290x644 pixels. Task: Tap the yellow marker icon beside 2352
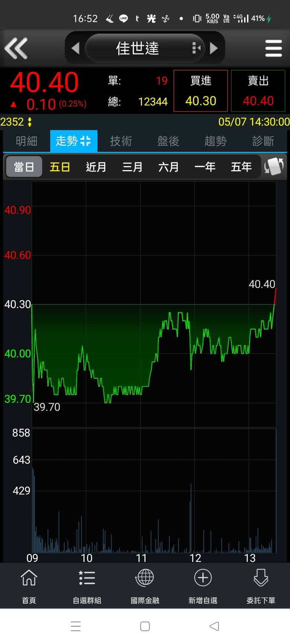(x=30, y=122)
